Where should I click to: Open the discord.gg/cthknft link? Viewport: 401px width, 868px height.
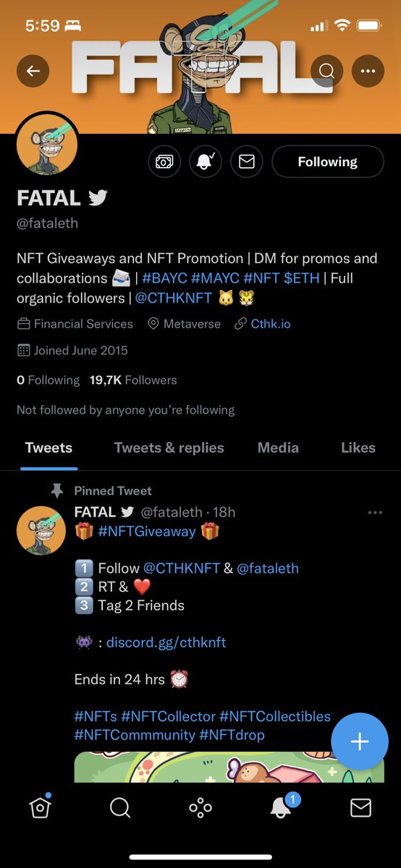[166, 642]
